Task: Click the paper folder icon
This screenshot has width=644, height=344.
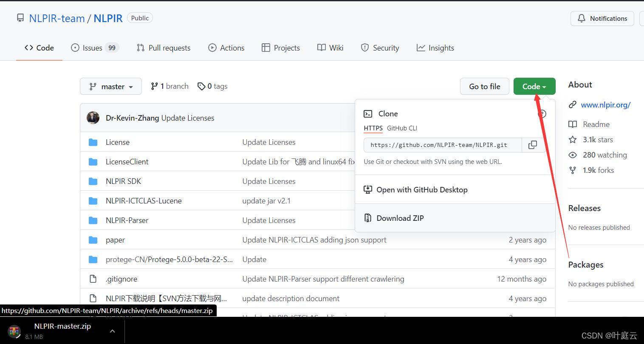Action: (x=93, y=240)
